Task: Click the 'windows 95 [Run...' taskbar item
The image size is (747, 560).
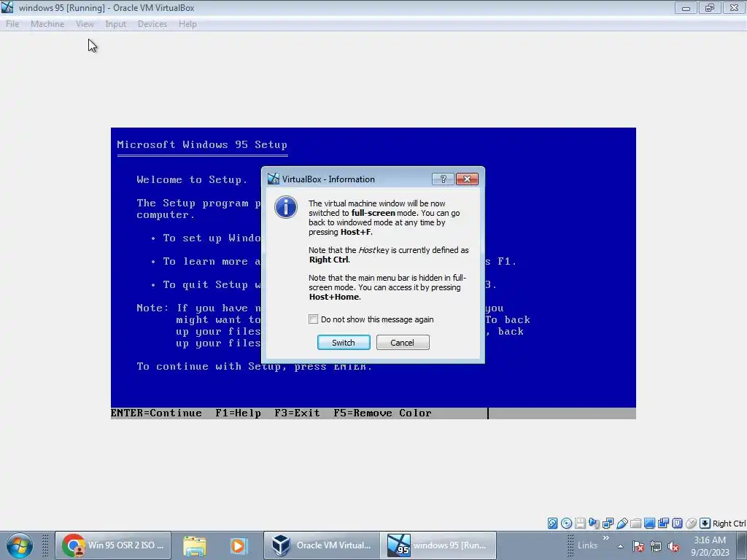Action: pyautogui.click(x=438, y=545)
